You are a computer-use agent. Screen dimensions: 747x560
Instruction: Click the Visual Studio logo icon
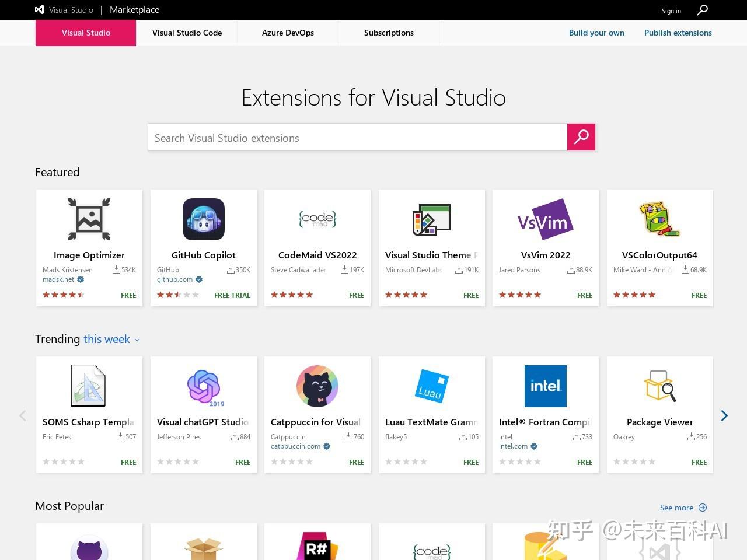(x=40, y=10)
